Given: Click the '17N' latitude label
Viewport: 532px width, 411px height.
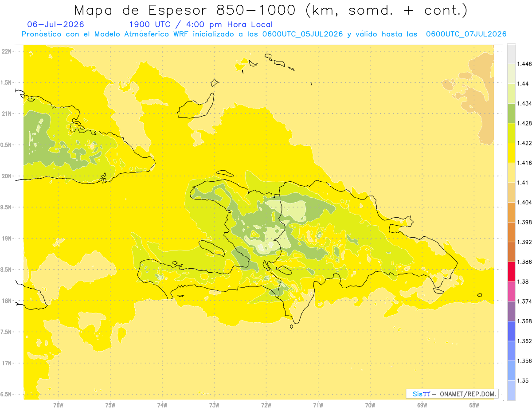Looking at the screenshot, I should click(x=6, y=363).
